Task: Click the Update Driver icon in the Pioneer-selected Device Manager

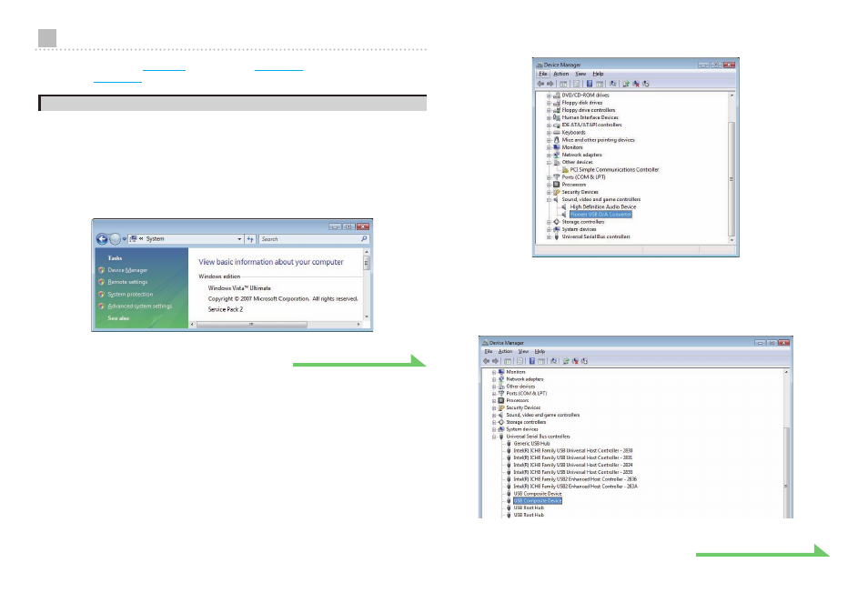Action: coord(626,84)
